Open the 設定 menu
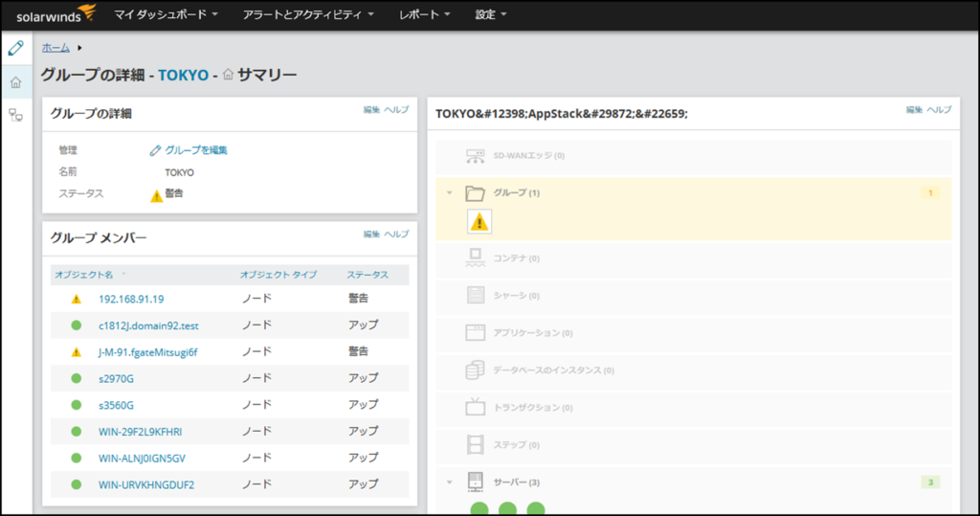The width and height of the screenshot is (980, 516). 491,14
